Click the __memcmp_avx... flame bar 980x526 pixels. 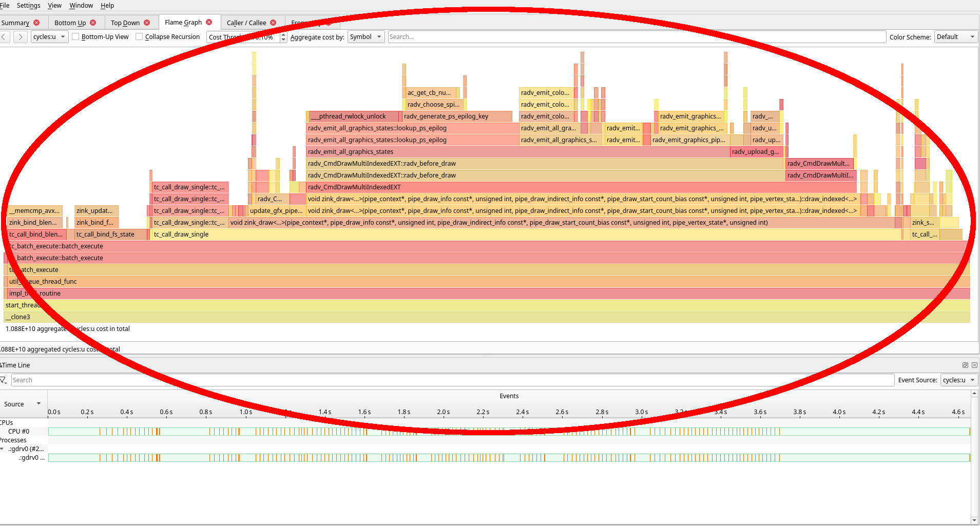coord(35,211)
